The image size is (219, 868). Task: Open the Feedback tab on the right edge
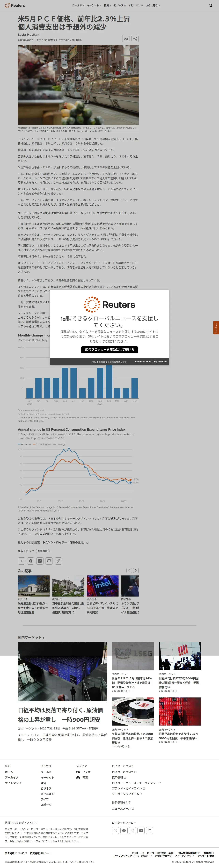[x=216, y=328]
